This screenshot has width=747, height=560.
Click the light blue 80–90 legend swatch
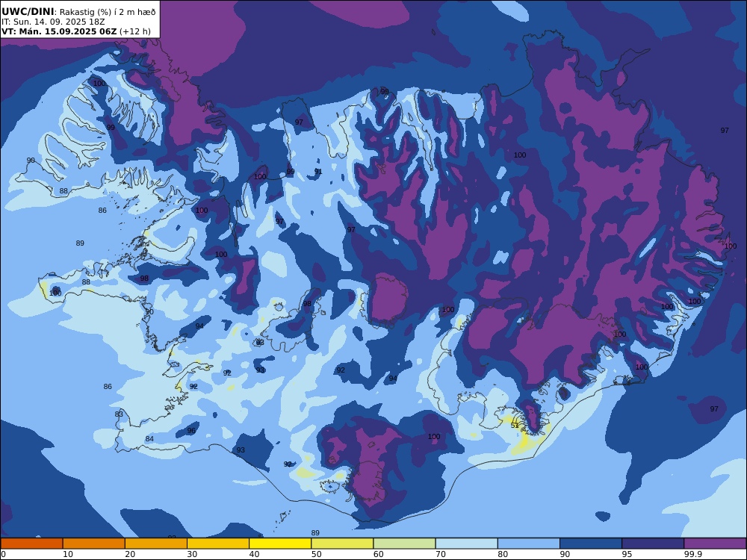pos(529,544)
